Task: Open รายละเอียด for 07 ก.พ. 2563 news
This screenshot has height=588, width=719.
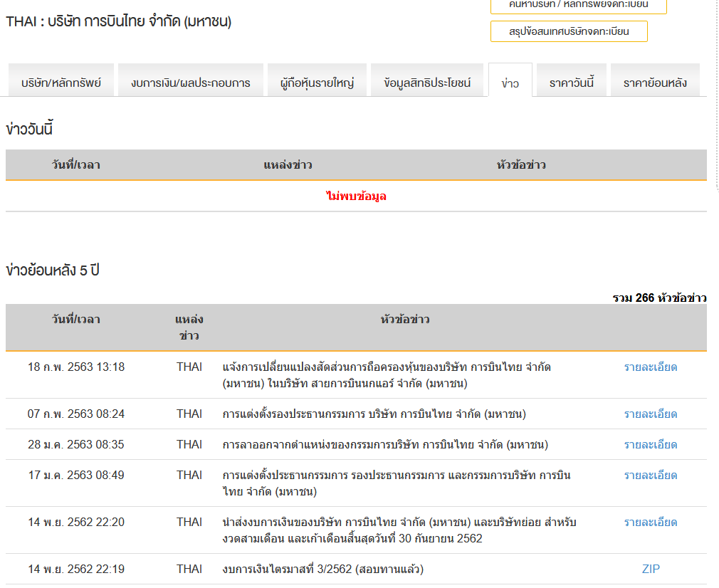Action: pyautogui.click(x=650, y=414)
